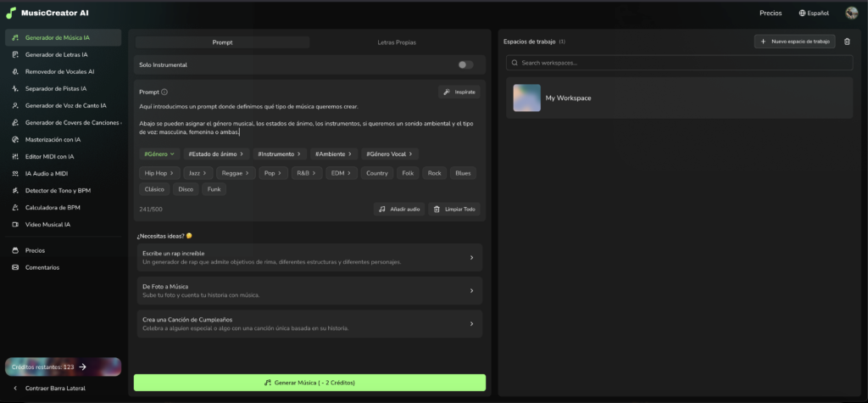Expand the #Género tag dropdown
The width and height of the screenshot is (868, 403).
[x=159, y=154]
